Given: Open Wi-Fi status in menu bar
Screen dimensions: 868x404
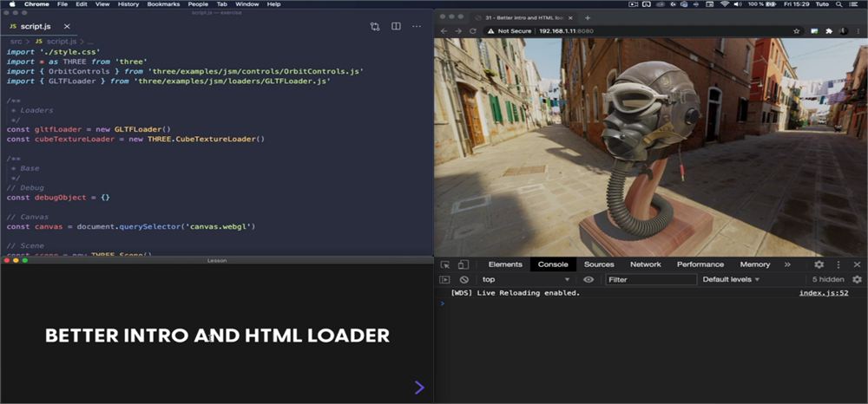Looking at the screenshot, I should [x=725, y=3].
